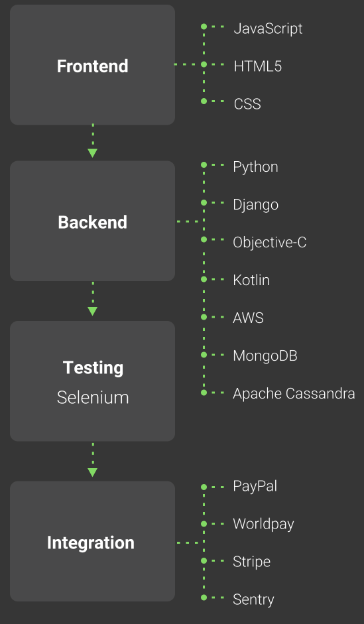Viewport: 364px width, 624px height.
Task: Click the Stripe label
Action: (x=251, y=562)
